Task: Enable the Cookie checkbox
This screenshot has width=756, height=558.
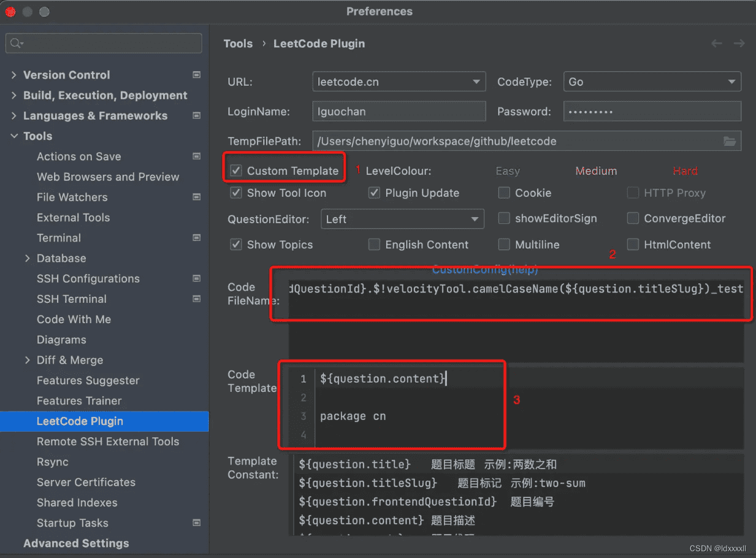Action: click(x=504, y=193)
